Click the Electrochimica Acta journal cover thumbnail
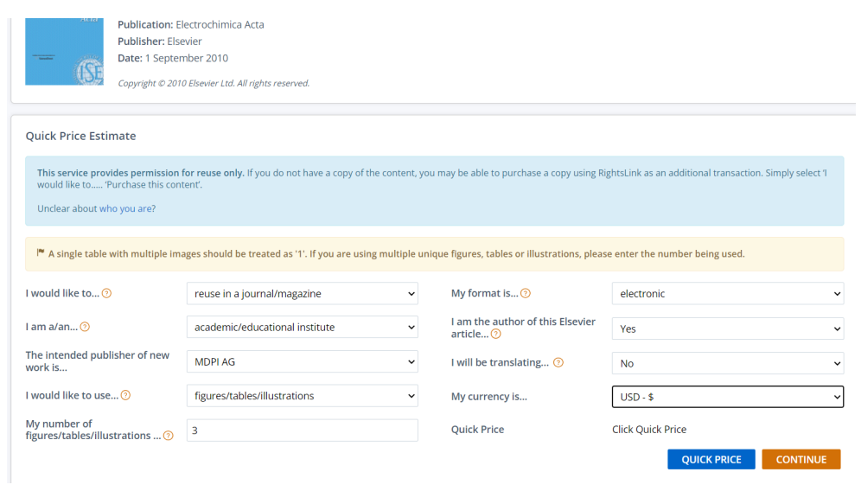Screen dimensions: 861x504 point(64,52)
